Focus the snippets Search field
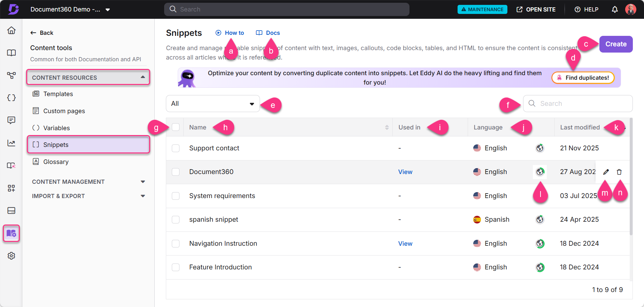This screenshot has width=644, height=307. point(578,104)
